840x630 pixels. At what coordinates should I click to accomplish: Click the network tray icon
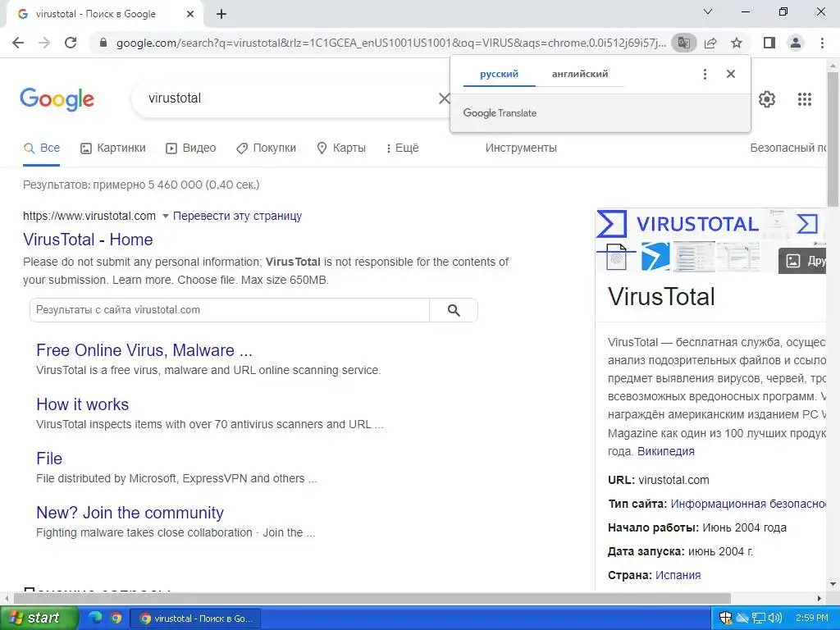(759, 619)
